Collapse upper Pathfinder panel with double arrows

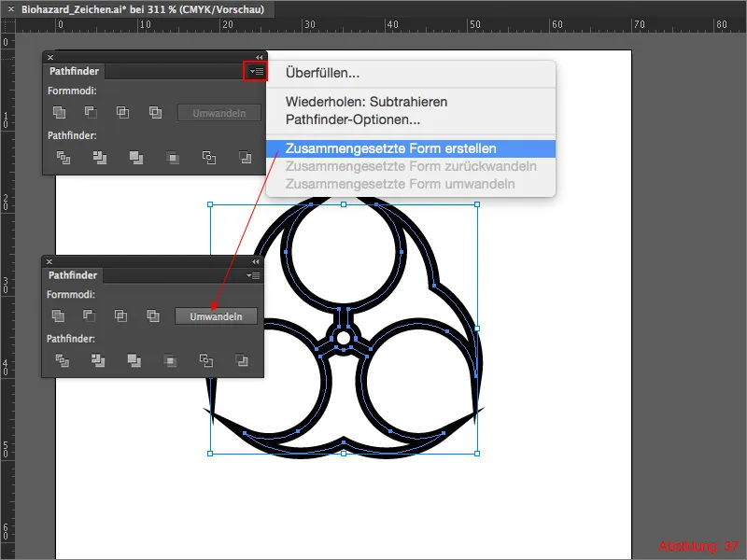[259, 57]
